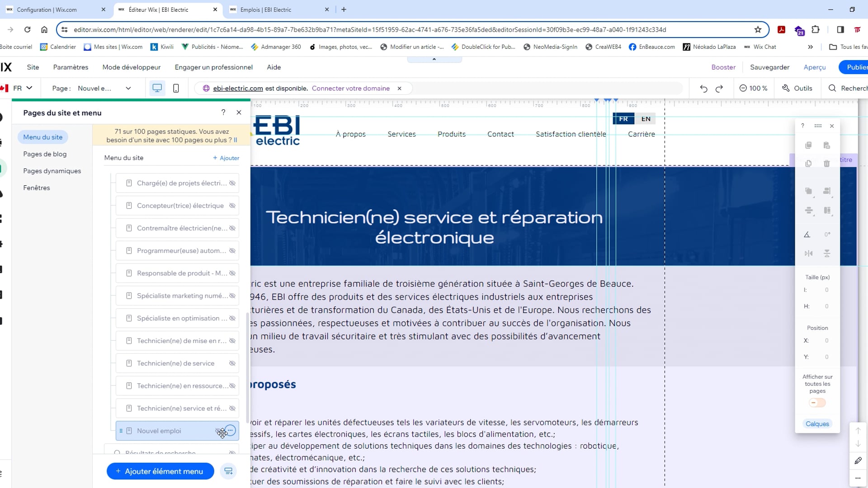The width and height of the screenshot is (868, 488).
Task: Click the pencil edit icon at right edge
Action: (x=858, y=460)
